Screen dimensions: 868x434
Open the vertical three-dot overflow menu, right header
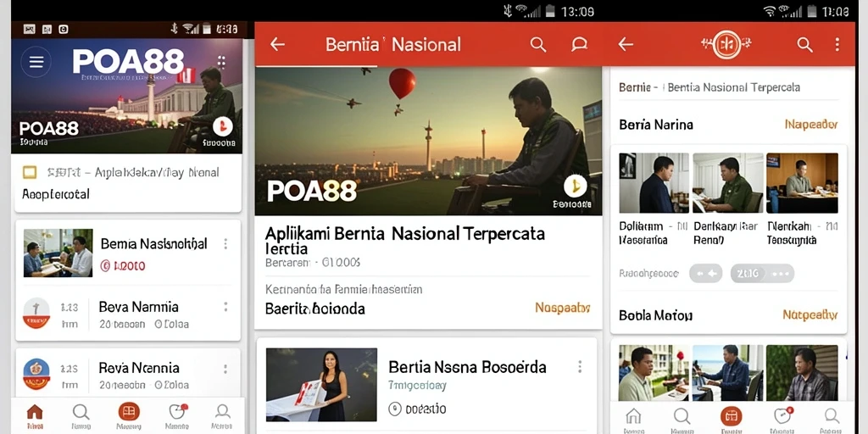pos(837,44)
